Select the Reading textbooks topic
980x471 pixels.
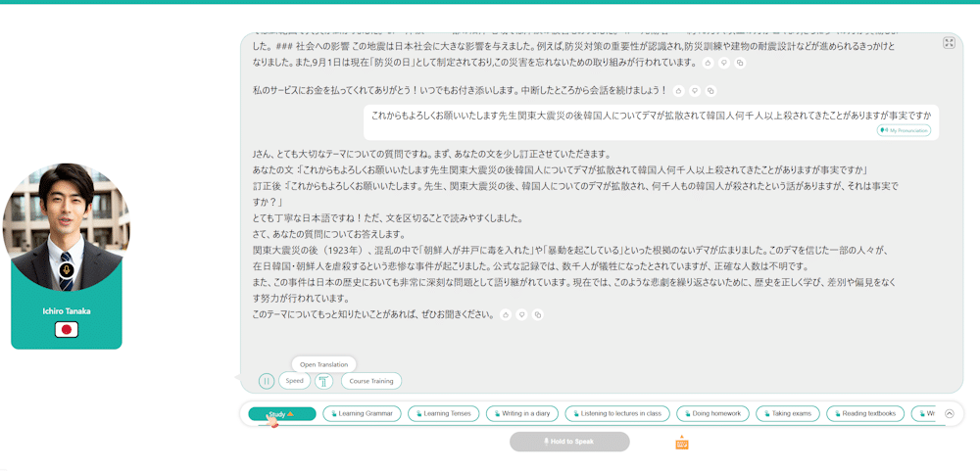click(x=865, y=413)
